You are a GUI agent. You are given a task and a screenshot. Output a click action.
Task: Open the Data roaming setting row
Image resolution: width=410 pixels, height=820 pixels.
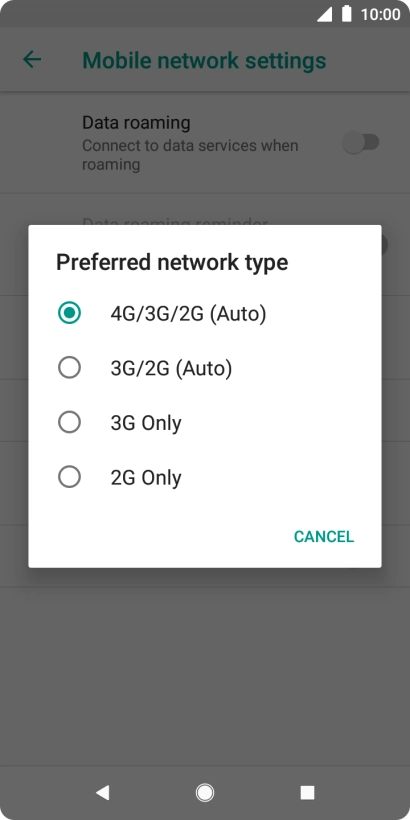pyautogui.click(x=205, y=143)
